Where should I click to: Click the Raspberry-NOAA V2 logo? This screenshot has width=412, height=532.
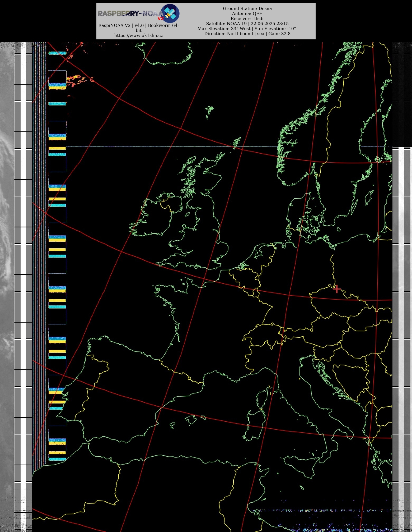[x=139, y=13]
